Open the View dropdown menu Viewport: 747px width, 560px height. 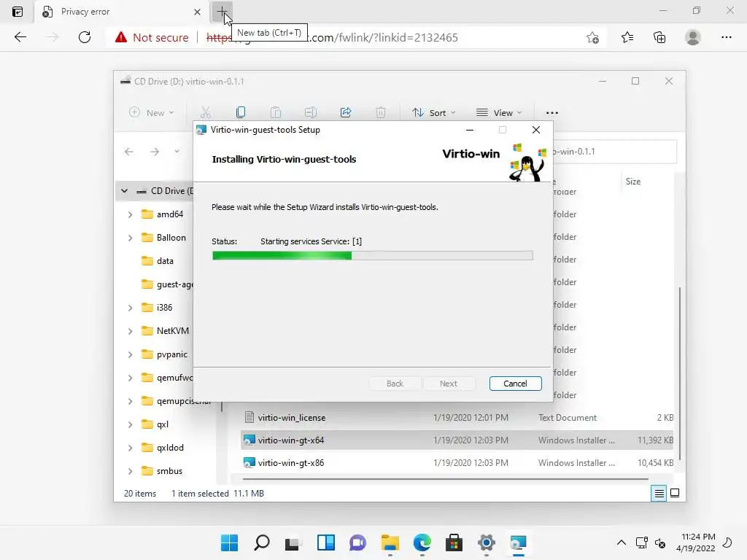(x=499, y=112)
